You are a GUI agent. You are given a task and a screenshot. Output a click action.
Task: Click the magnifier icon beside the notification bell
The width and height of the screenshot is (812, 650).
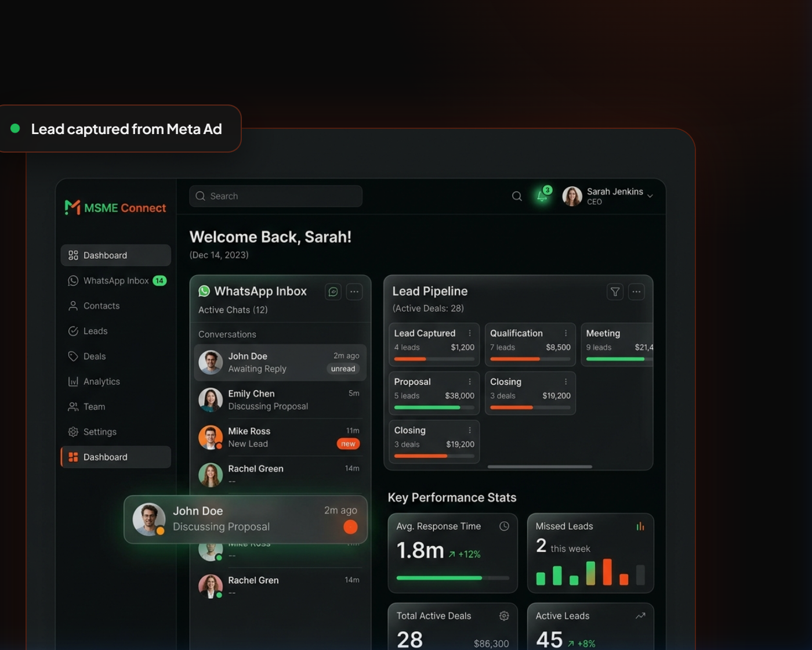coord(517,196)
